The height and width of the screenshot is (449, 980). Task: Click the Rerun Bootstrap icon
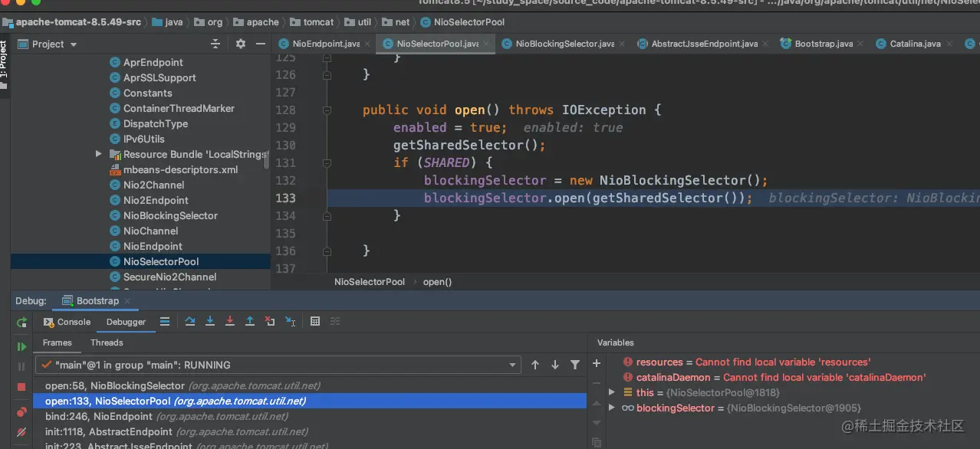pos(21,323)
